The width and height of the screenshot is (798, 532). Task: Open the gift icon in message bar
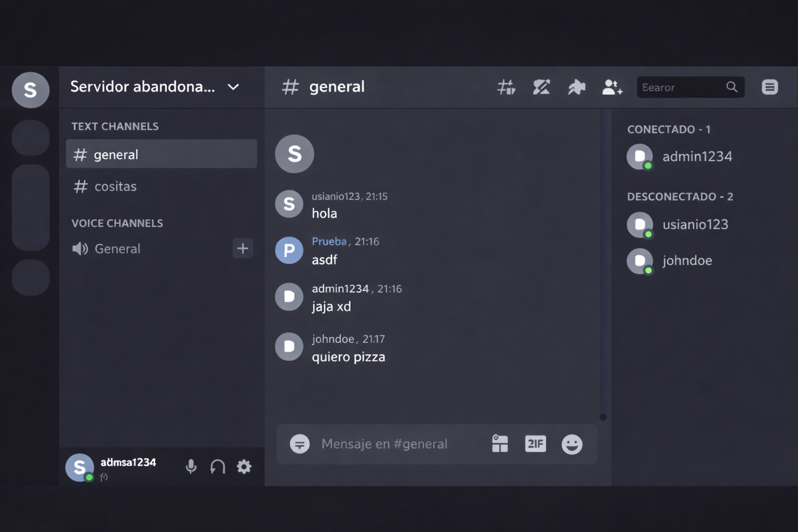500,444
